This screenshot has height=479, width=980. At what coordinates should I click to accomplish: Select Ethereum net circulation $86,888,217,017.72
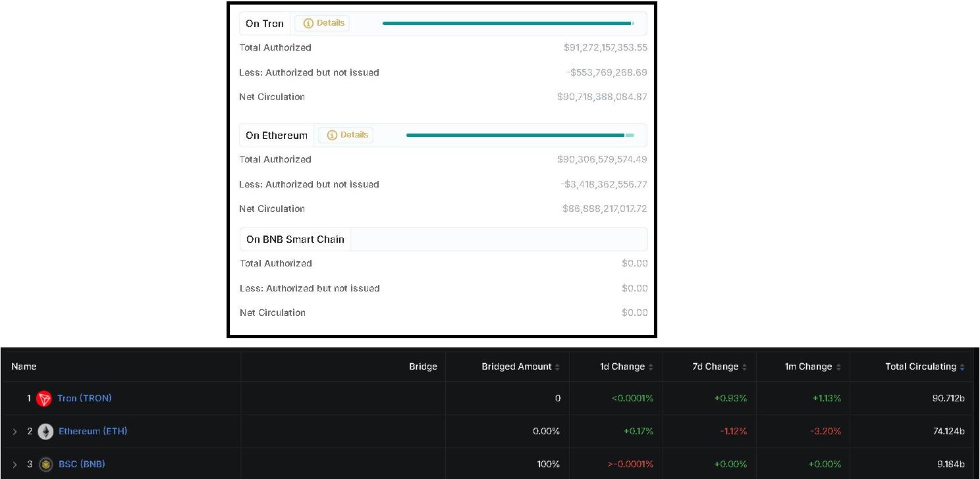tap(605, 209)
